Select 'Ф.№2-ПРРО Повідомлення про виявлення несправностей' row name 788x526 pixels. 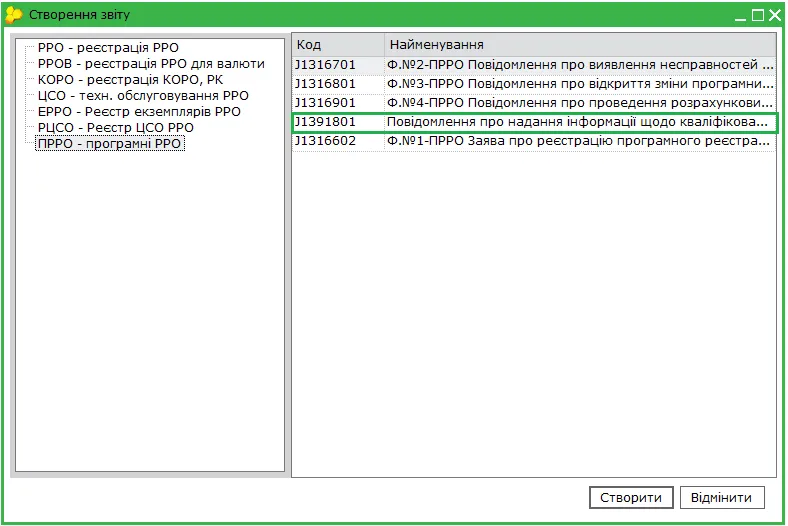(x=580, y=65)
